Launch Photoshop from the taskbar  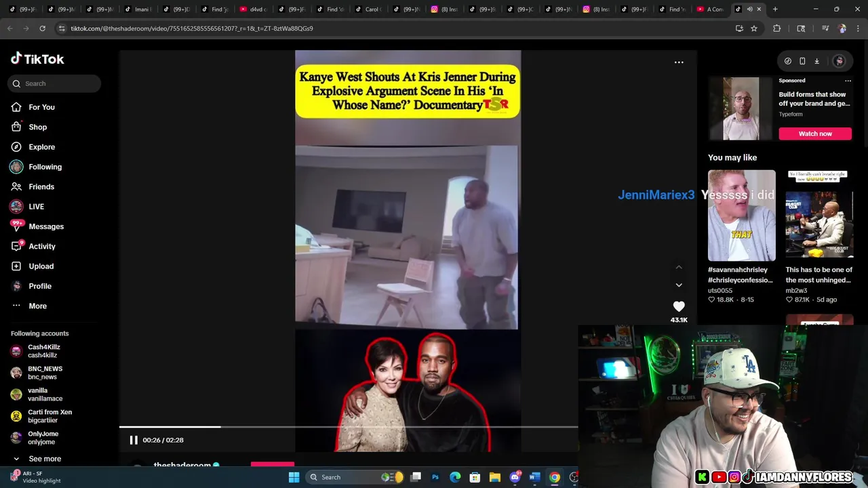click(x=435, y=477)
